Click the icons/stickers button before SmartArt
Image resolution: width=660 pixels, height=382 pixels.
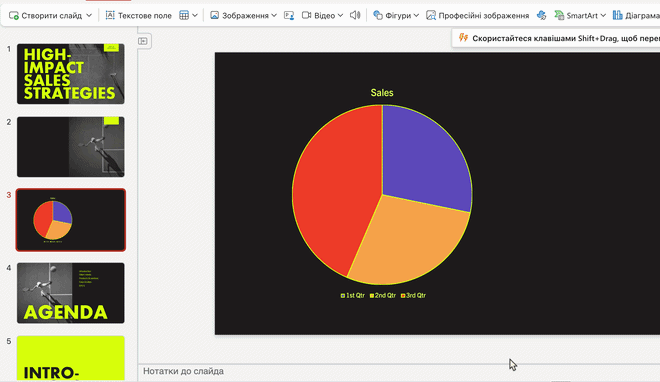click(542, 16)
